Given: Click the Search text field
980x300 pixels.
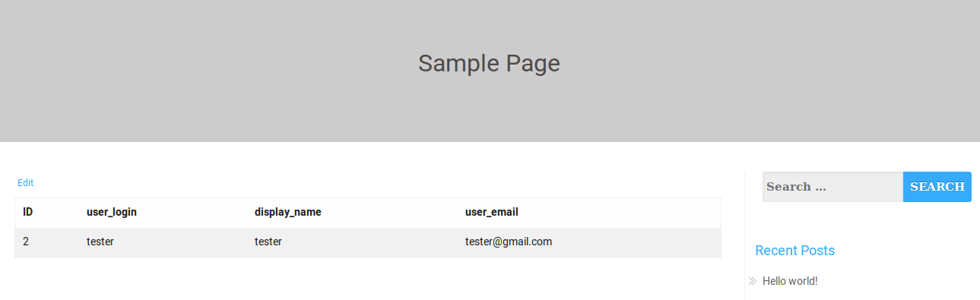Looking at the screenshot, I should pos(833,187).
